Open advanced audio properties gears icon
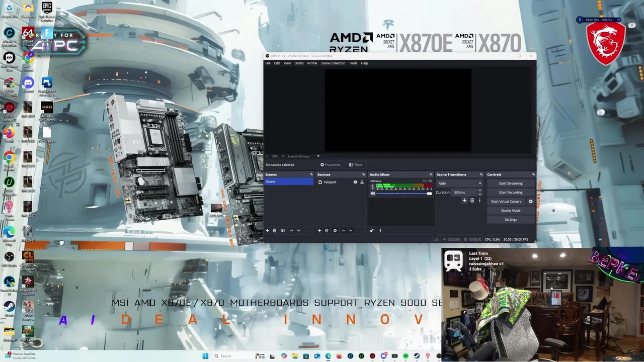The height and width of the screenshot is (362, 644). point(372,230)
